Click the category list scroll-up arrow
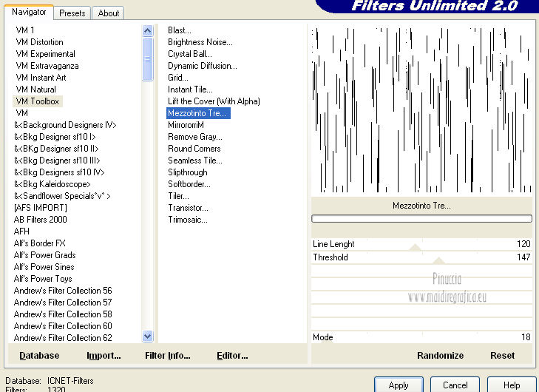The image size is (539, 392). (x=147, y=31)
